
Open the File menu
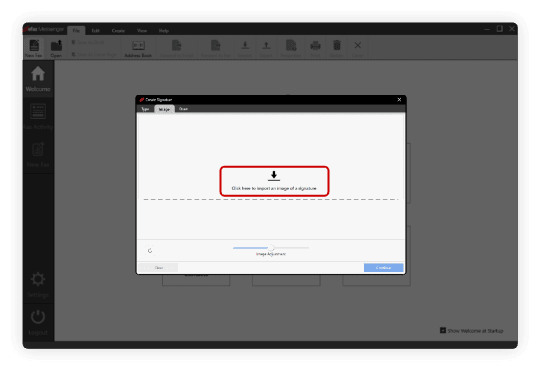pyautogui.click(x=76, y=31)
